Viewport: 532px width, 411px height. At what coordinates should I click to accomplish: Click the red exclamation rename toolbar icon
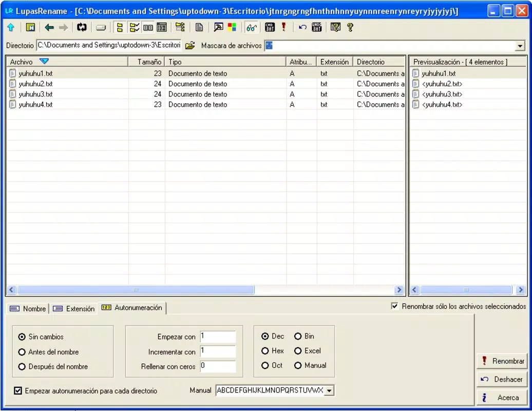[283, 27]
